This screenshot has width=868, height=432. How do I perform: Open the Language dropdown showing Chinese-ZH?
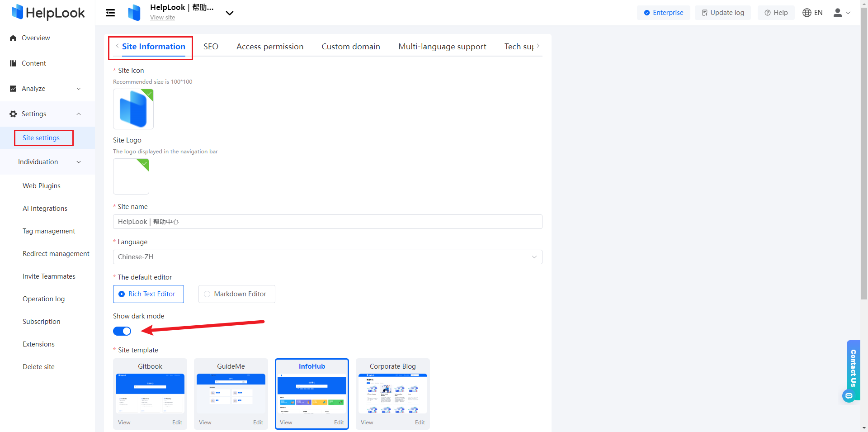coord(327,257)
